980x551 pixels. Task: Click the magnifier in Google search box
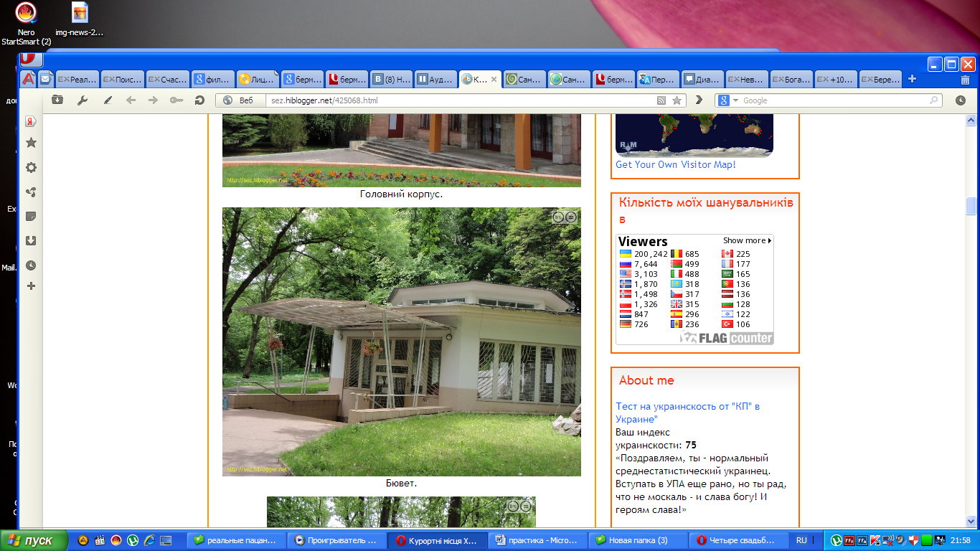click(x=934, y=100)
